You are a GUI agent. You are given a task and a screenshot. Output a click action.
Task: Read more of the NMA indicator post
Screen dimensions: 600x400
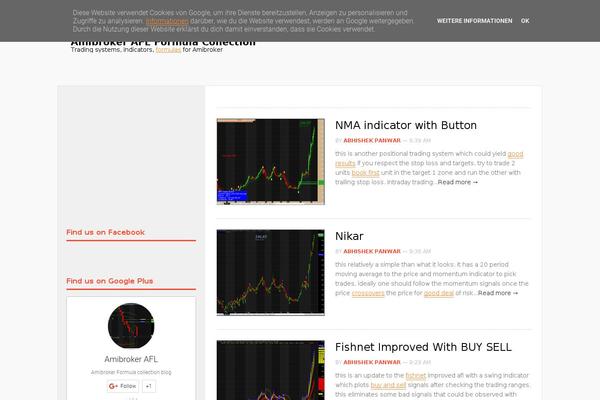[x=458, y=182]
